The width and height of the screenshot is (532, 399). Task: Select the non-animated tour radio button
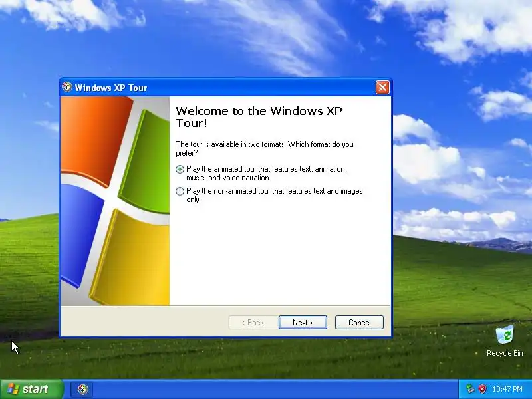pos(180,191)
